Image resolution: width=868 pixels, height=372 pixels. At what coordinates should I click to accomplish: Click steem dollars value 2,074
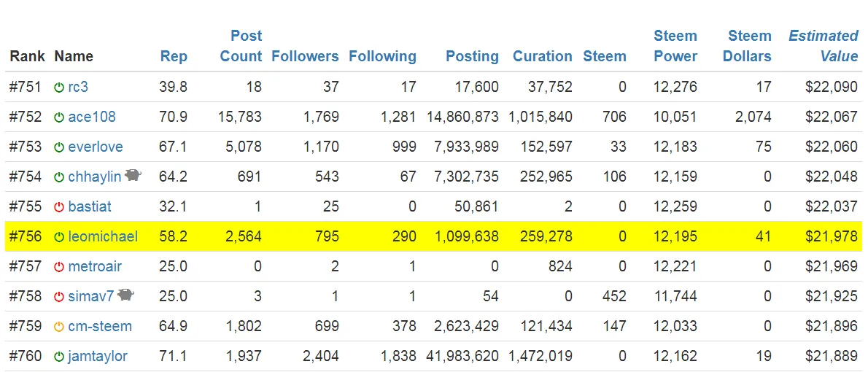[x=753, y=117]
